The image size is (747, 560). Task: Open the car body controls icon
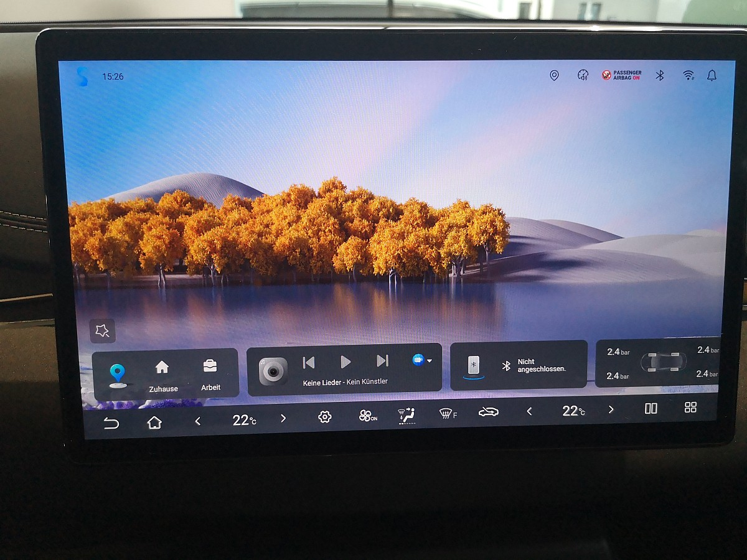488,412
